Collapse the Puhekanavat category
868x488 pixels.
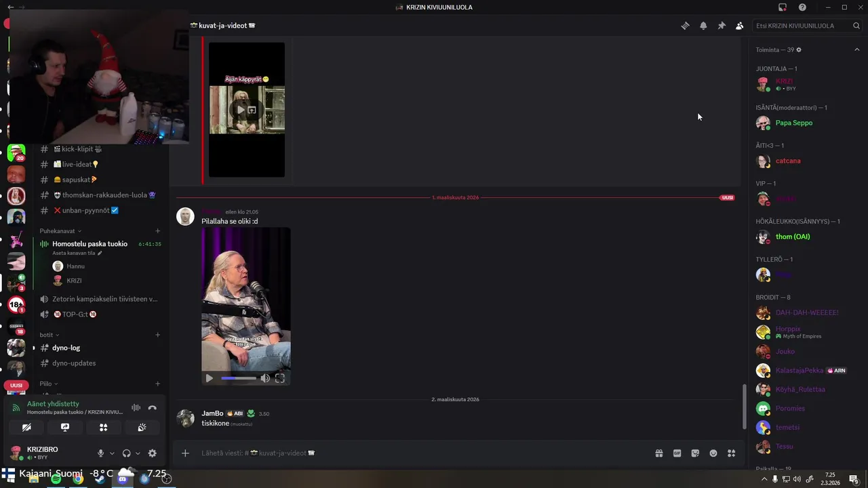60,231
